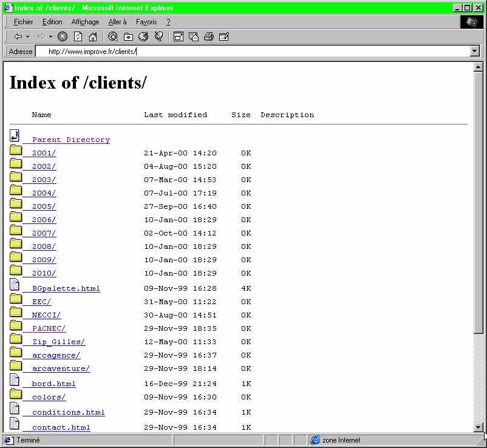Screen dimensions: 487x448
Task: Open the Edition menu
Action: click(x=52, y=22)
